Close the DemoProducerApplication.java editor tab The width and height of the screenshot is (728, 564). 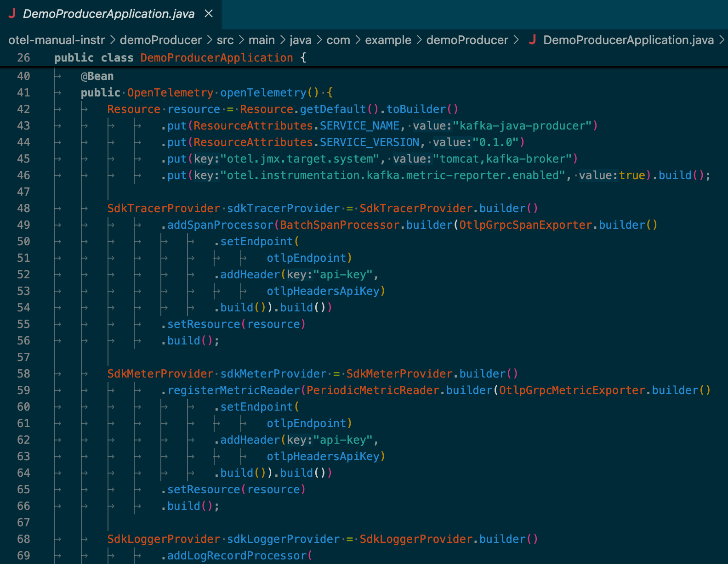(x=209, y=14)
